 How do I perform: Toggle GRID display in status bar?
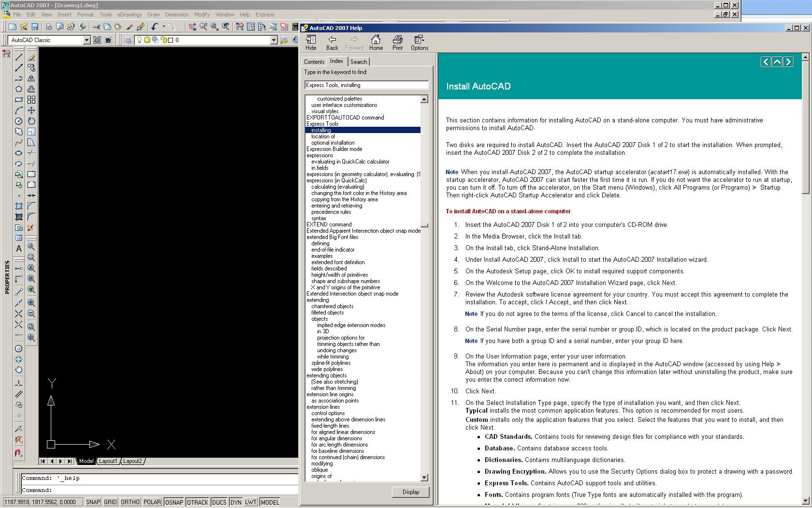[x=110, y=502]
